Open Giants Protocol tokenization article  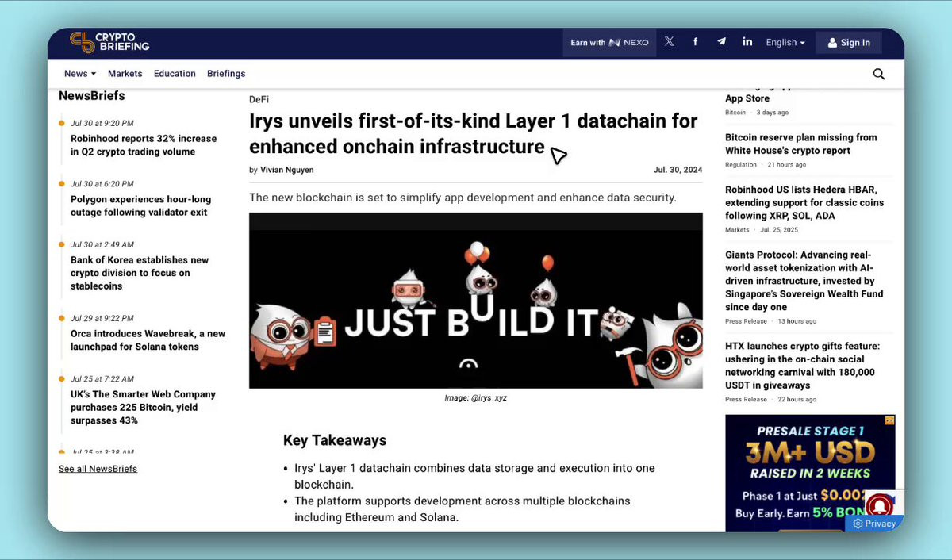(804, 281)
